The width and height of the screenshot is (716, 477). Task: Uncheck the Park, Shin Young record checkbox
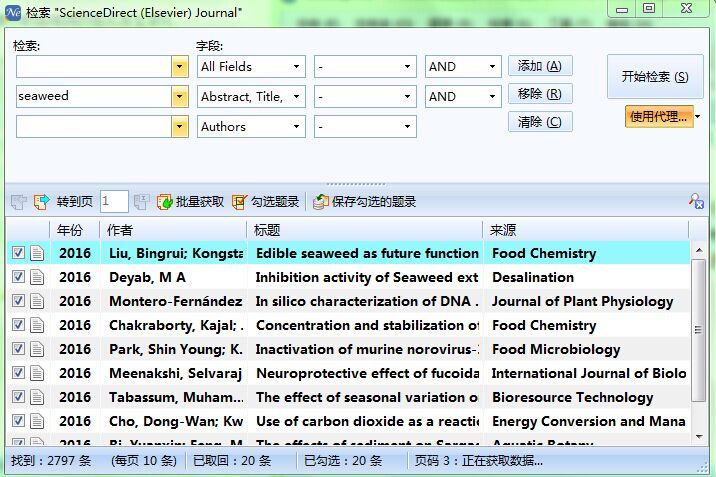(18, 348)
